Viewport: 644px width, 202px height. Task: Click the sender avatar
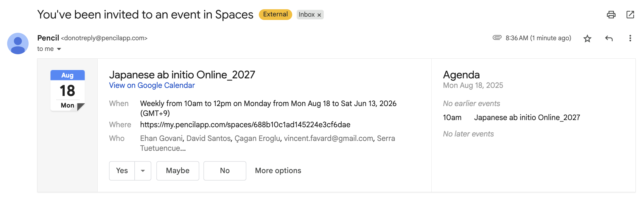pos(18,43)
